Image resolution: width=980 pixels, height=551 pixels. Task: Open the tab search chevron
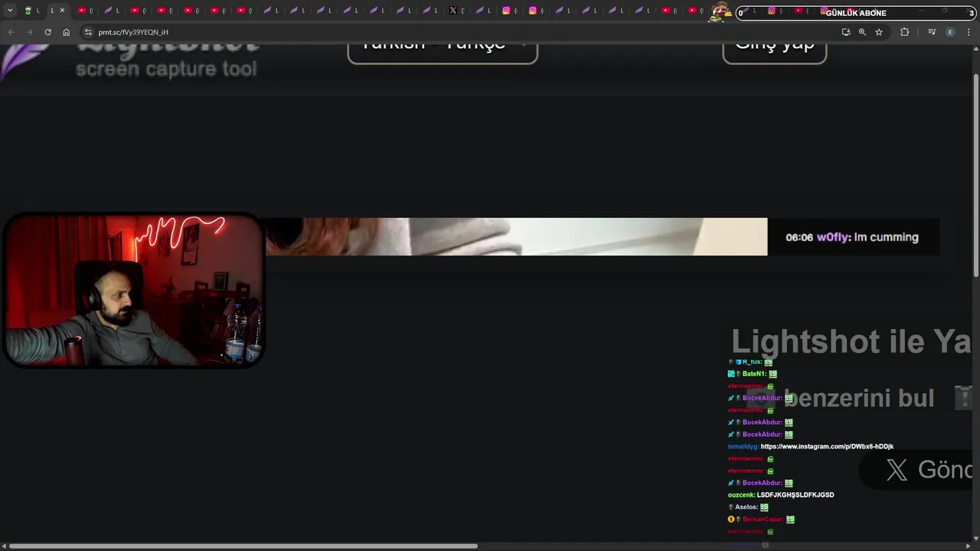10,11
